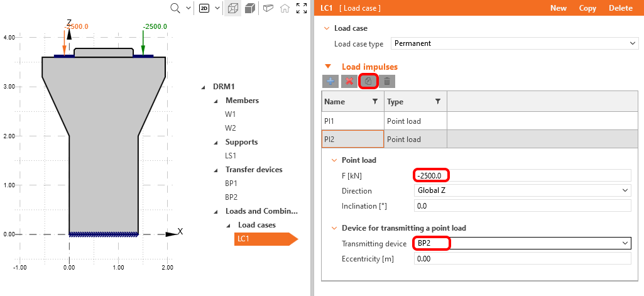Select the PI2 row name cell

click(353, 139)
